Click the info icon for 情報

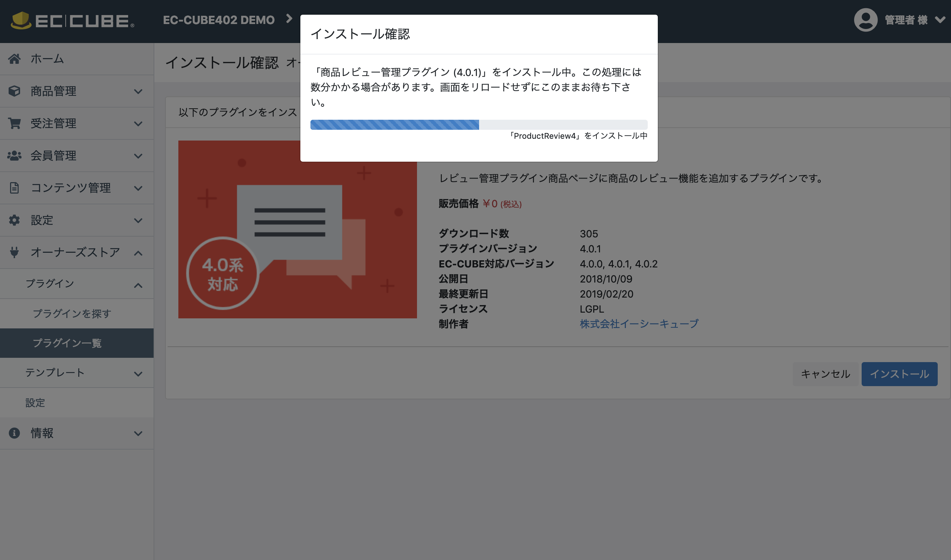tap(14, 433)
